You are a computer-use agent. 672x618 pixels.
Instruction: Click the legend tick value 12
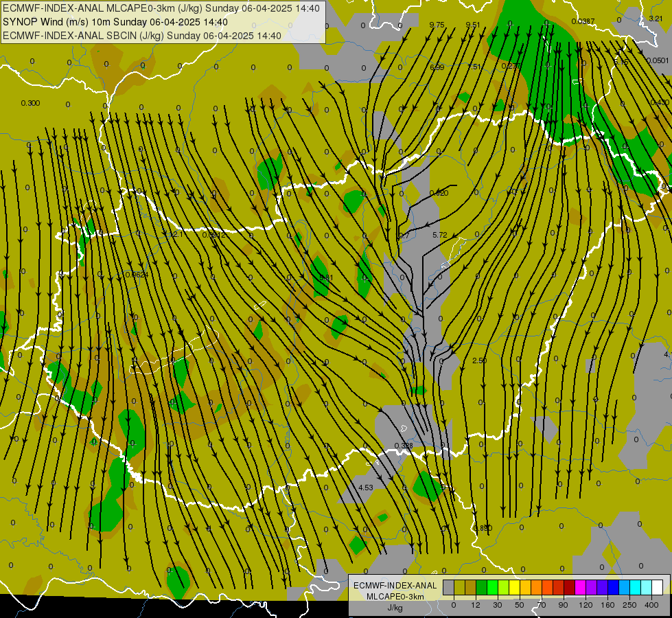tap(475, 605)
